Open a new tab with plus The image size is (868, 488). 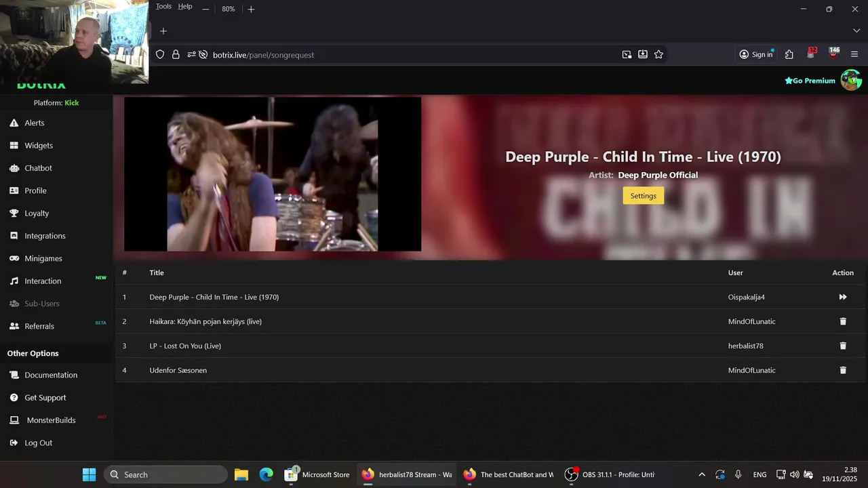pyautogui.click(x=163, y=31)
